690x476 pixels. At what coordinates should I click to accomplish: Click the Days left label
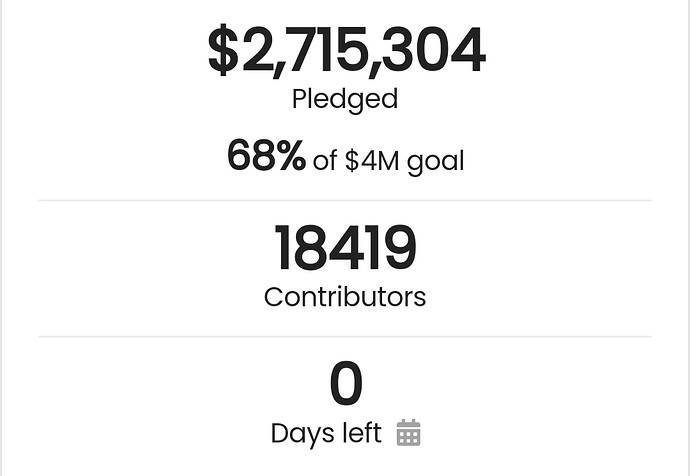pos(326,434)
